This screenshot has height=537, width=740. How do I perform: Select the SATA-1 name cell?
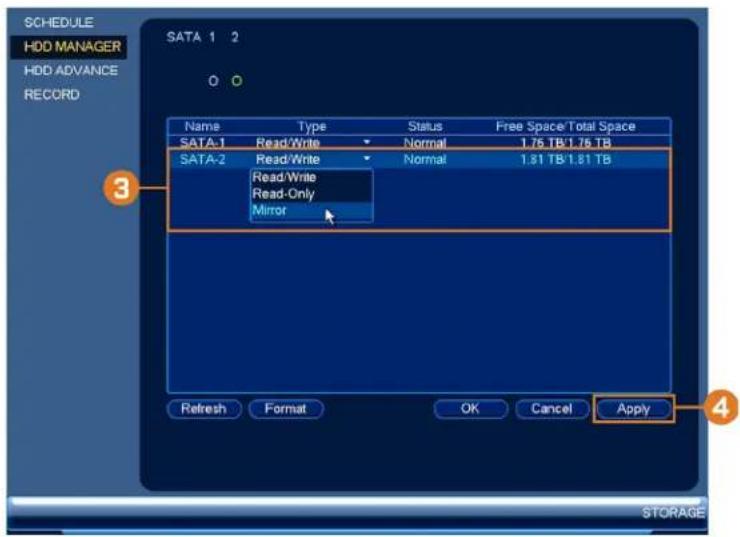(x=202, y=142)
